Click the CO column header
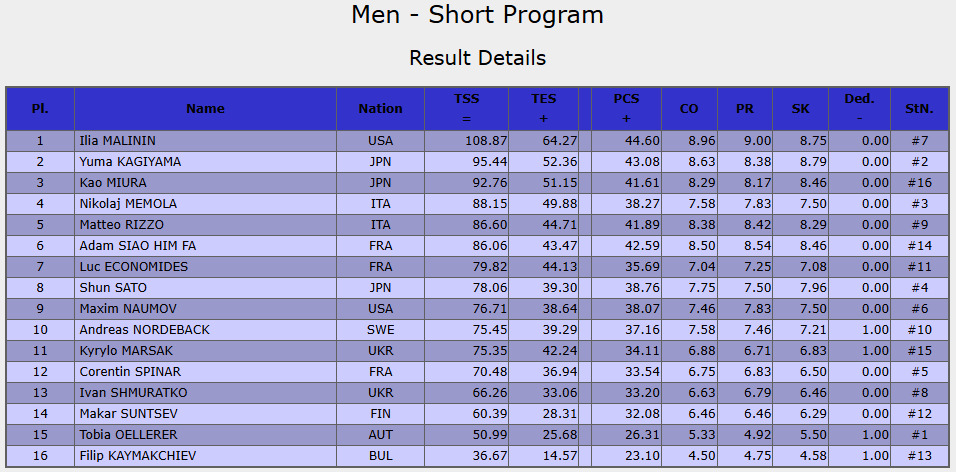Image resolution: width=956 pixels, height=472 pixels. pyautogui.click(x=689, y=109)
